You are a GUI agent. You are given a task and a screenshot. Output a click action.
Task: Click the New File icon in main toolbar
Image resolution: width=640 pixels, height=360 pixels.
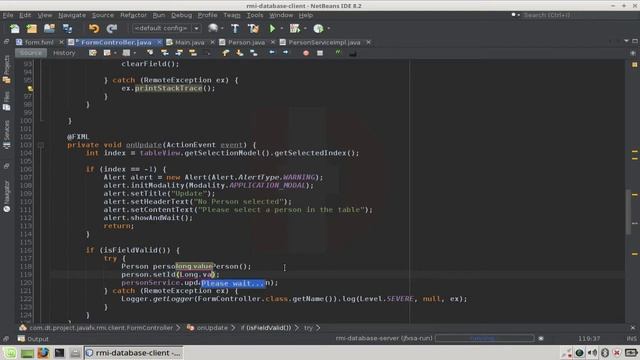click(x=15, y=28)
